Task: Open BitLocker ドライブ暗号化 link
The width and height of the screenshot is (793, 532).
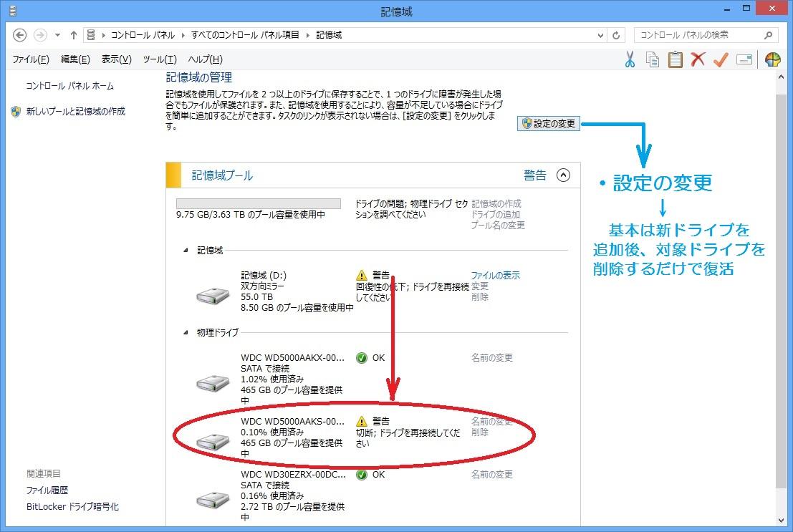Action: click(x=72, y=506)
